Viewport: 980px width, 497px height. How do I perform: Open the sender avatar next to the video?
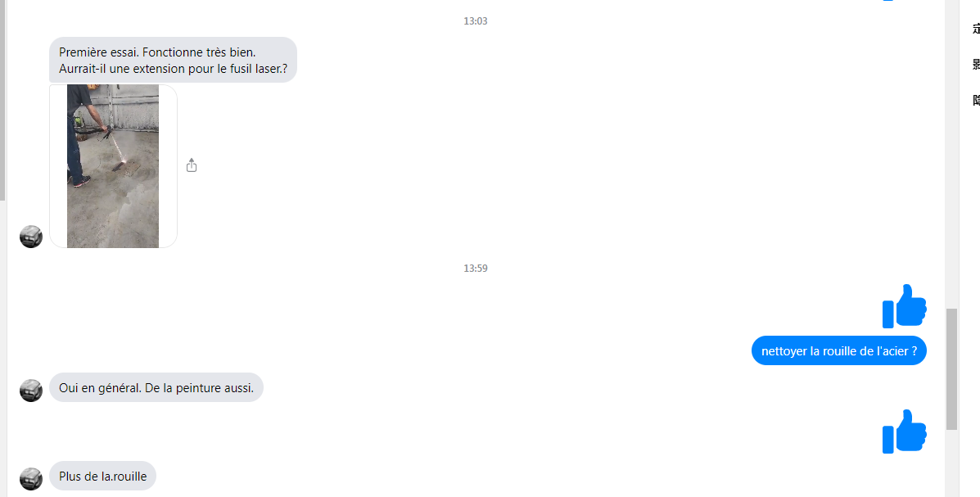(x=31, y=237)
